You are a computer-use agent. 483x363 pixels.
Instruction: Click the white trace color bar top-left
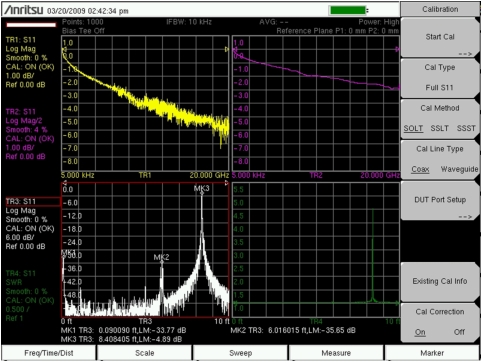(31, 25)
